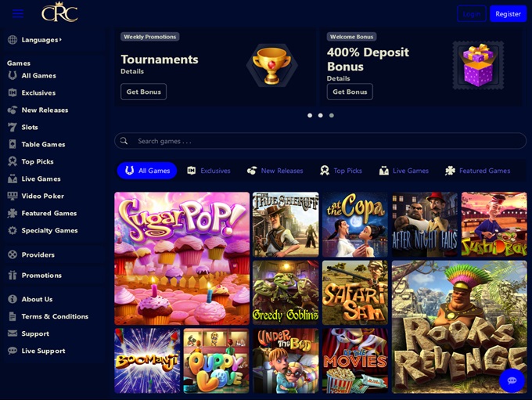Open the floating blue chat bubble
Screen dimensions: 532x400
(512, 380)
